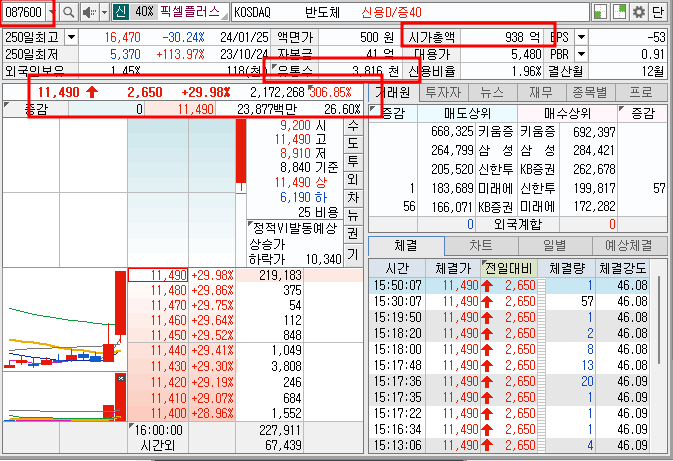Click the 권 vertical side button
The width and height of the screenshot is (673, 461).
click(x=353, y=234)
